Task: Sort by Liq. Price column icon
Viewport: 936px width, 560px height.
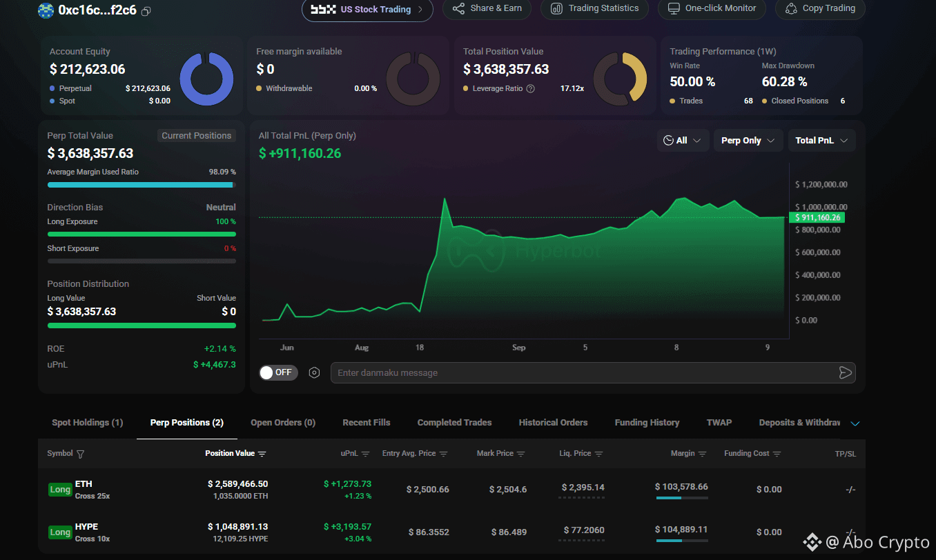Action: [599, 454]
